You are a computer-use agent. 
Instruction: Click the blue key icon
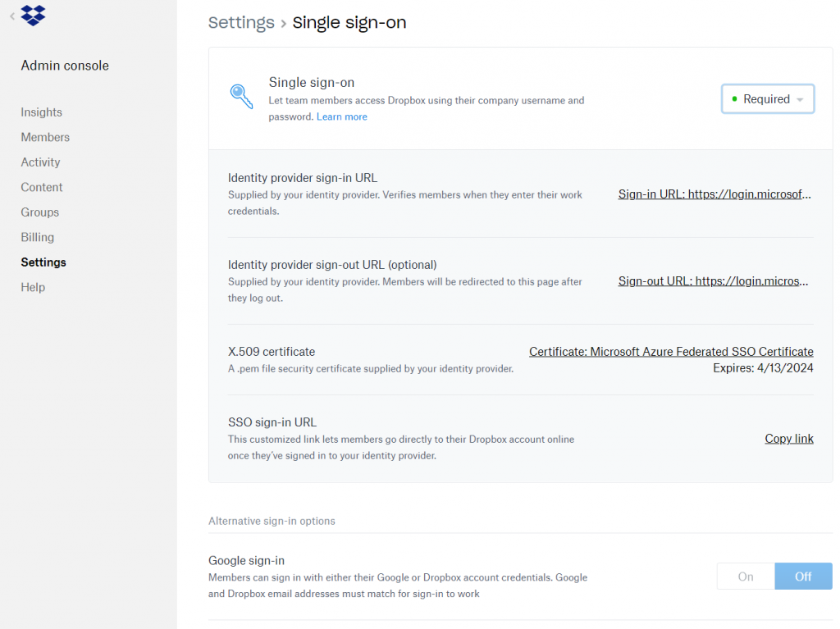[x=241, y=97]
